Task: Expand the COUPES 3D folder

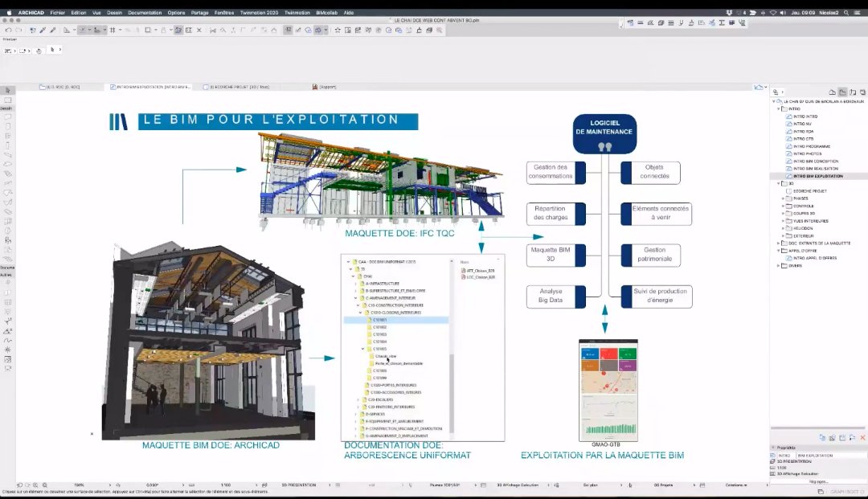Action: pyautogui.click(x=783, y=213)
